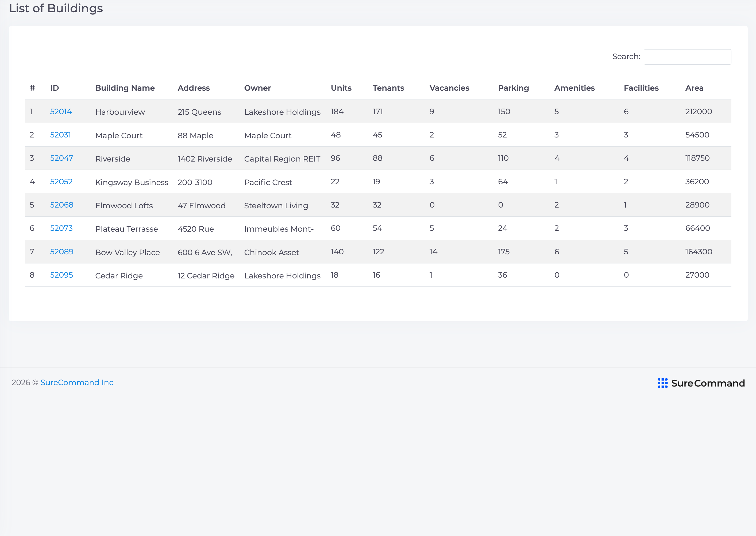The image size is (756, 536).
Task: Open building ID 52095 link
Action: [61, 275]
